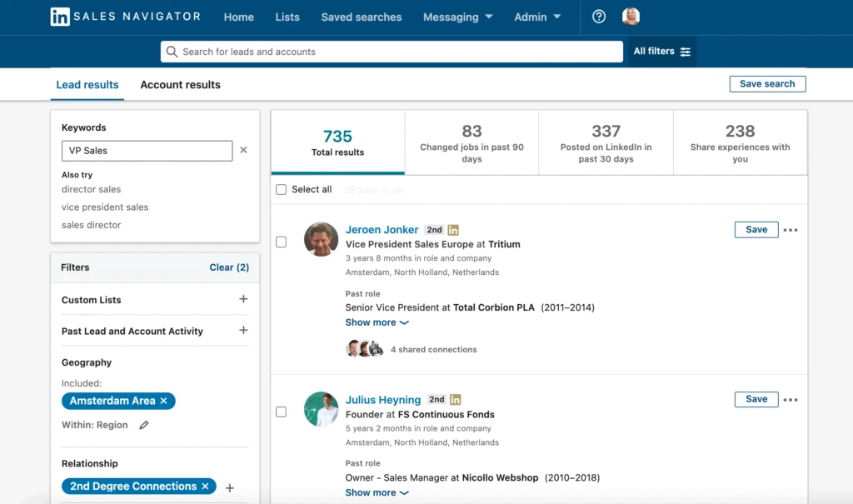Viewport: 853px width, 504px height.
Task: Clear the VP Sales keyword with X
Action: pyautogui.click(x=244, y=150)
